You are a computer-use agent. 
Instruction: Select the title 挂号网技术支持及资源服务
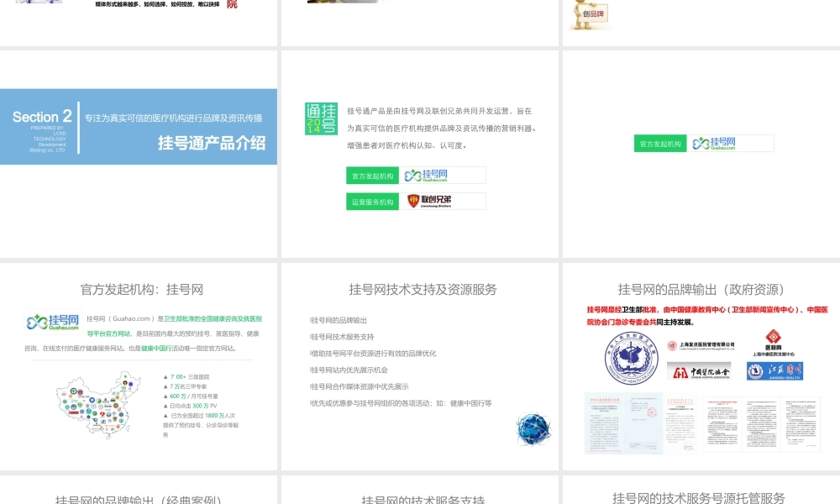(423, 290)
